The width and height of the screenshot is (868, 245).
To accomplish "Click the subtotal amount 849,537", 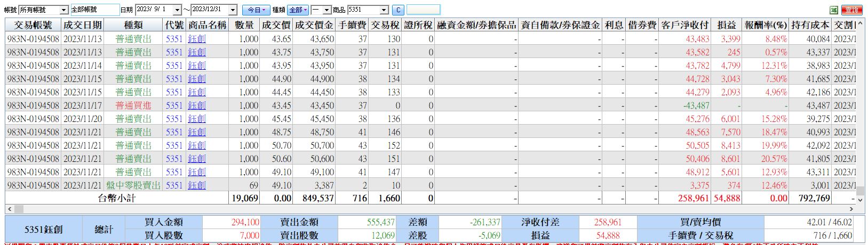I will [x=318, y=198].
